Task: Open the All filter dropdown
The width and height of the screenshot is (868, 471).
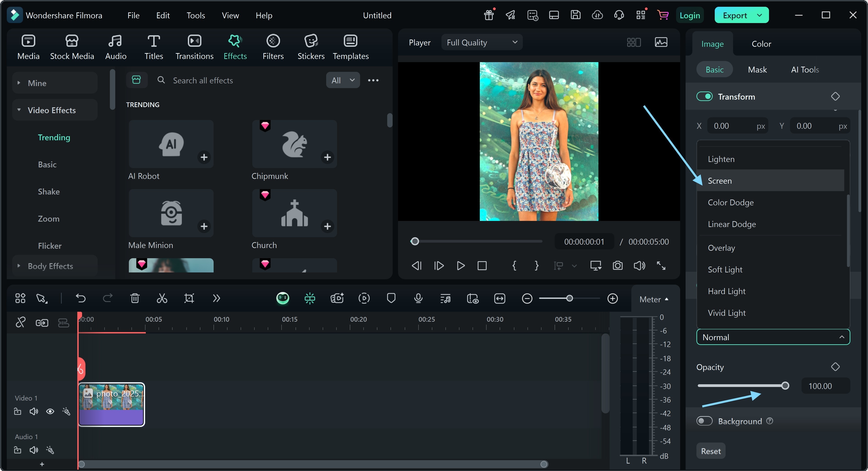Action: 343,80
